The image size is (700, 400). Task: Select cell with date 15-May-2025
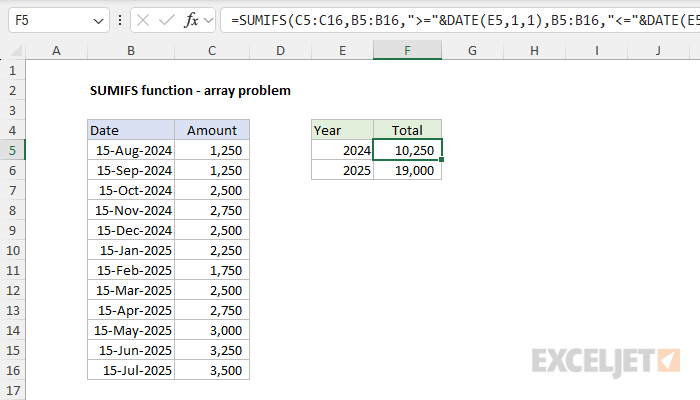(x=131, y=330)
